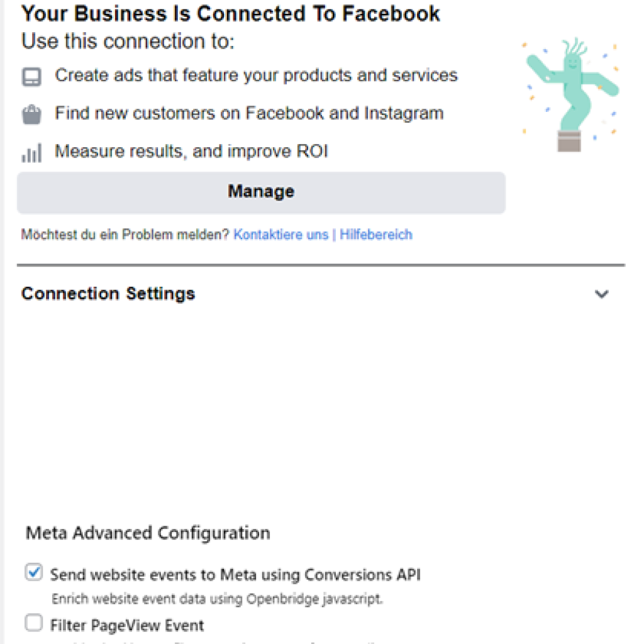The image size is (644, 644).
Task: Click the Filter PageView Event label
Action: (x=127, y=626)
